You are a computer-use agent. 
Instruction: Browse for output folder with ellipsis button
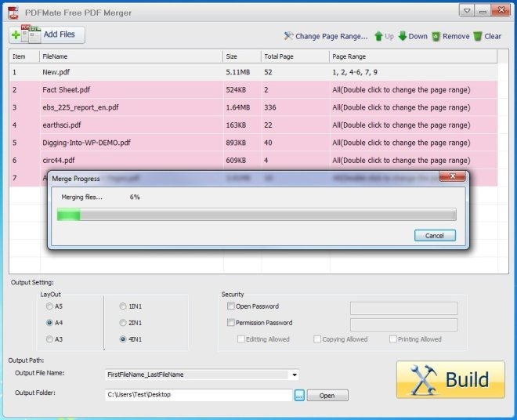coord(299,395)
